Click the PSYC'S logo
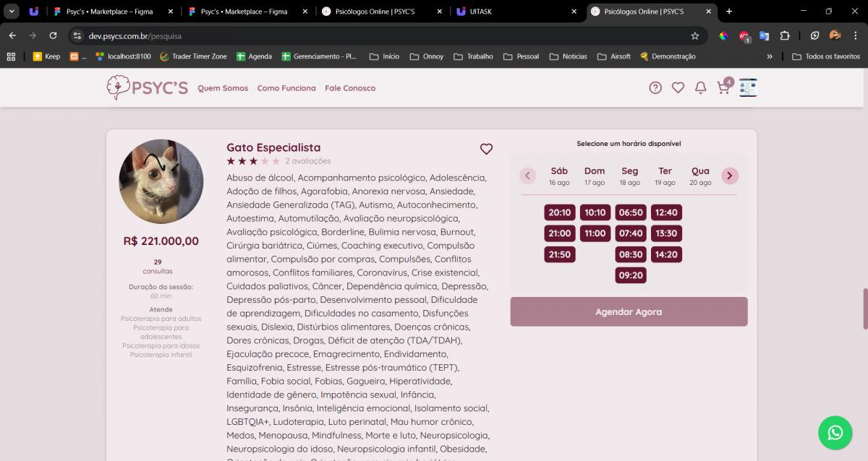Image resolution: width=868 pixels, height=461 pixels. 147,87
